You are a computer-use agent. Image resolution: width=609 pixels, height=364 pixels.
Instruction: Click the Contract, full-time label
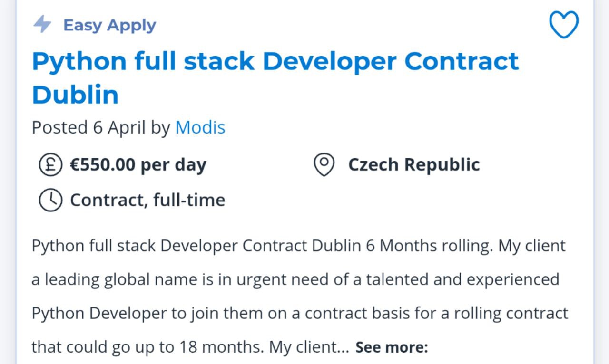click(x=147, y=200)
